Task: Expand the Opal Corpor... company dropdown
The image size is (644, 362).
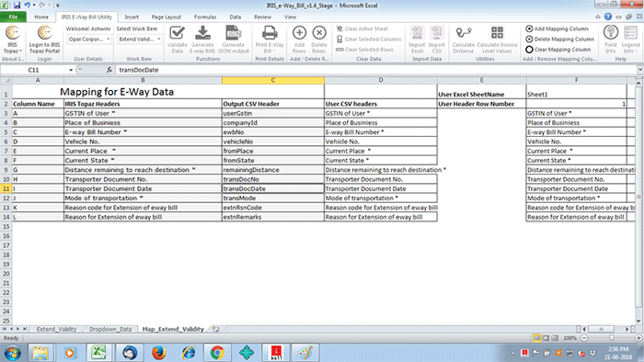Action: click(108, 39)
